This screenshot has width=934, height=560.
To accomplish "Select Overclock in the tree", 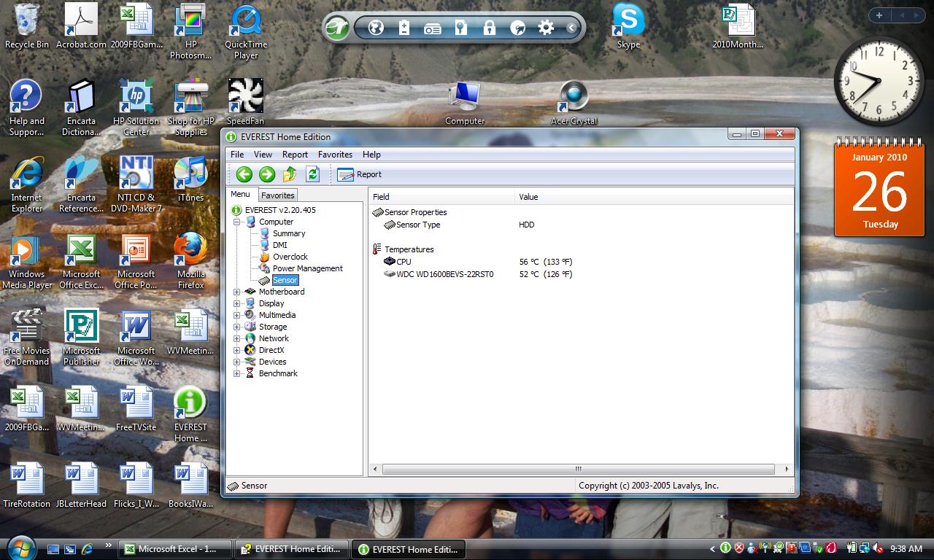I will (290, 257).
